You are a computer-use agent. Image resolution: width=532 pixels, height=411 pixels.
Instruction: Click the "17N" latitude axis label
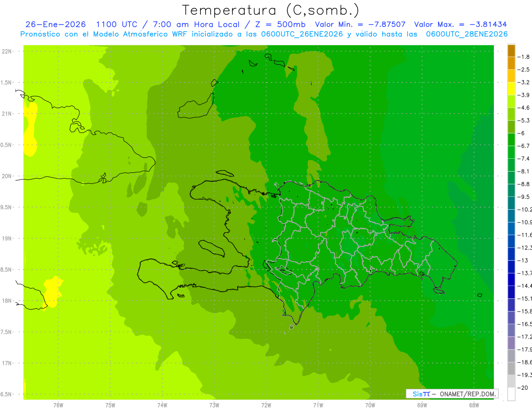[7, 363]
